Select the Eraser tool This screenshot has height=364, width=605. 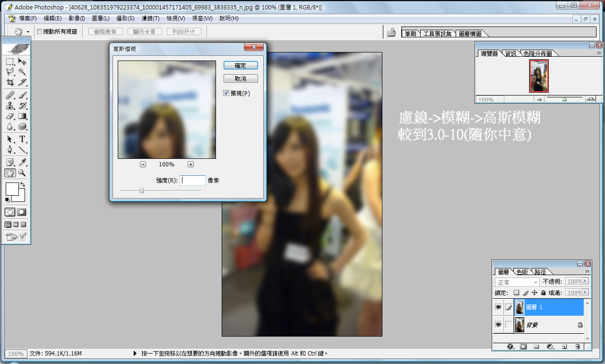(10, 116)
